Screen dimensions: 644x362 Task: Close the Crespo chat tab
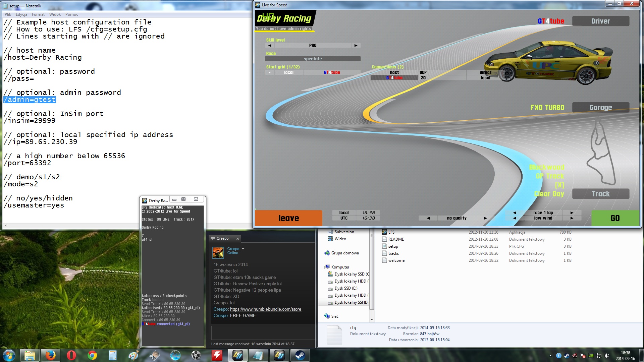click(x=238, y=239)
